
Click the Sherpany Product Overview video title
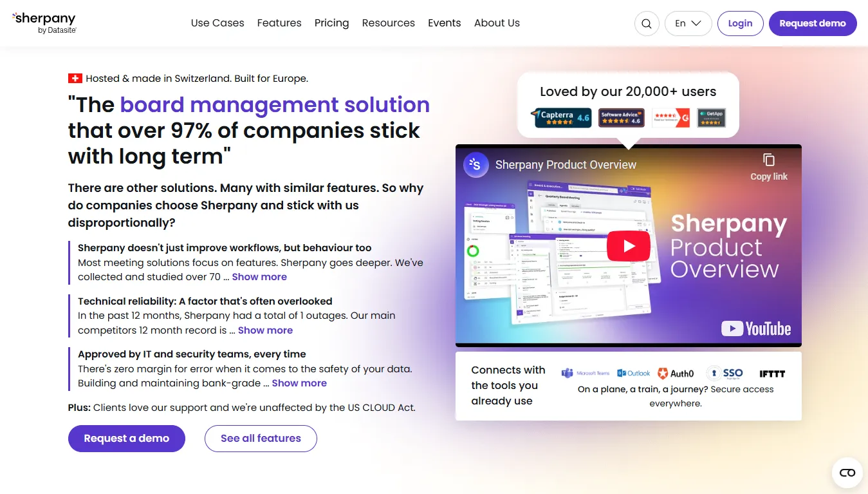[566, 165]
